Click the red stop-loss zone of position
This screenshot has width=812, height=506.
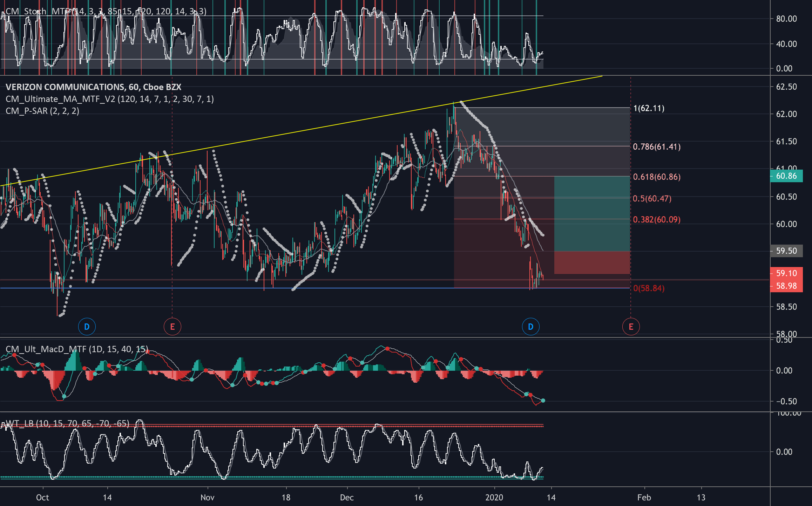click(x=592, y=262)
